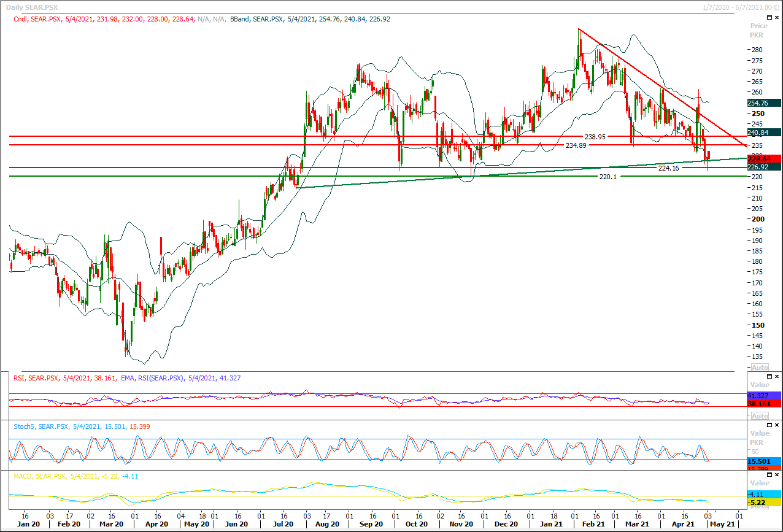Screen dimensions: 783x532
Task: Click the yellow -5.22 MACD value tag
Action: click(764, 502)
